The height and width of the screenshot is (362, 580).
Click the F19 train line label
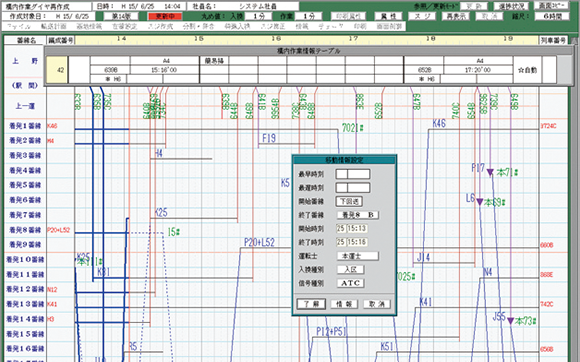point(269,138)
